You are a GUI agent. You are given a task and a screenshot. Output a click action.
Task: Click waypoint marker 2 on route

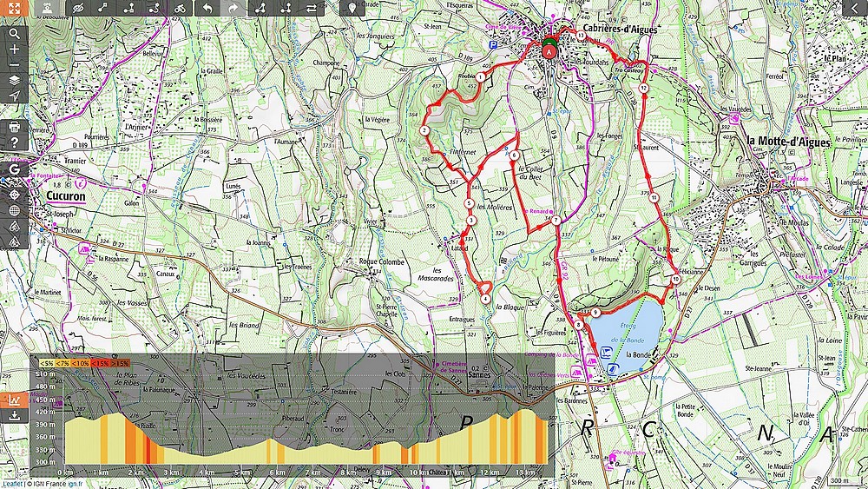424,130
